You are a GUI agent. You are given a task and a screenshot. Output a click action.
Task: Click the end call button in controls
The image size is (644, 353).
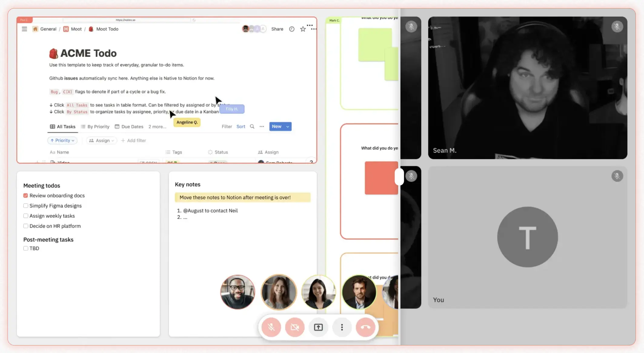point(365,327)
